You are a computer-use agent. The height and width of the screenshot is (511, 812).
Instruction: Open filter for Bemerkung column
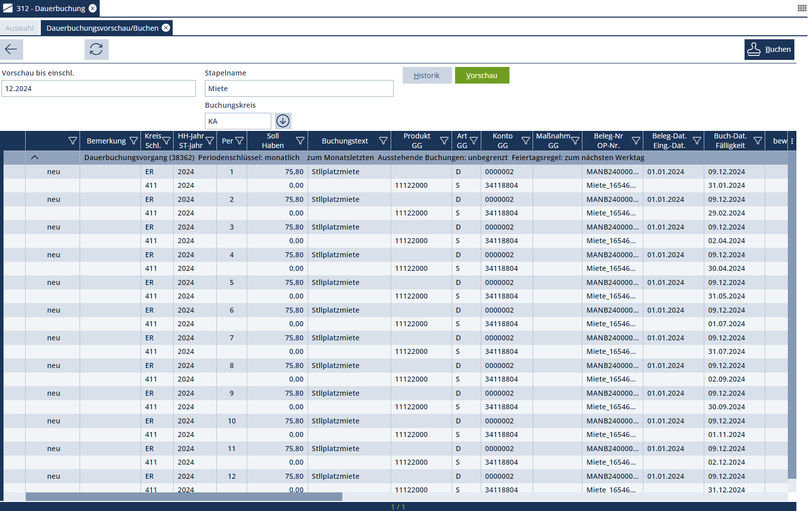click(x=134, y=141)
